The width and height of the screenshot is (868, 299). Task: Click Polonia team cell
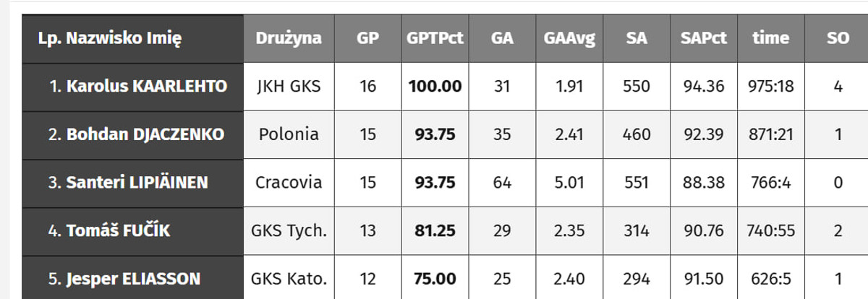click(289, 134)
